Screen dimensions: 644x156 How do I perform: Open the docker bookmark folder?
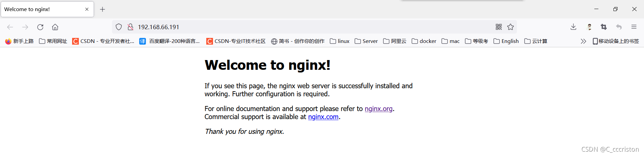424,41
